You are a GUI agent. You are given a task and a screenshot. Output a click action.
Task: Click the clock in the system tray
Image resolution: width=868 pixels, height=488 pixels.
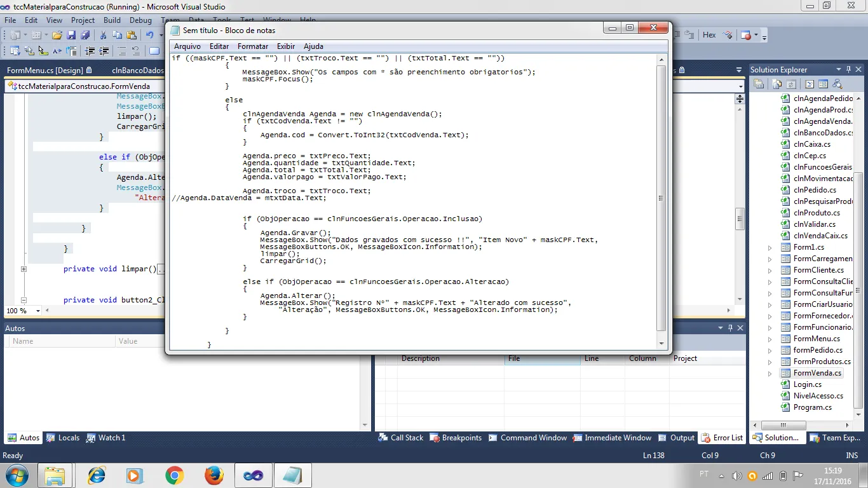pos(833,476)
